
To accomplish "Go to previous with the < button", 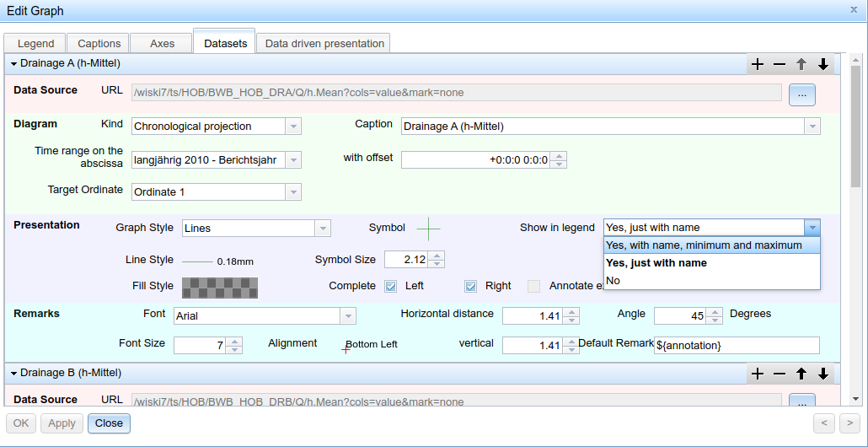I will click(x=823, y=423).
